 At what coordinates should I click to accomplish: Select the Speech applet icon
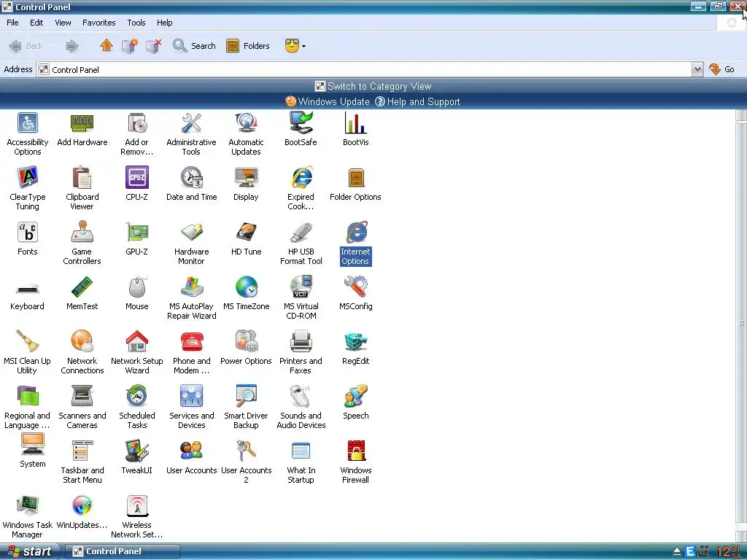point(355,396)
